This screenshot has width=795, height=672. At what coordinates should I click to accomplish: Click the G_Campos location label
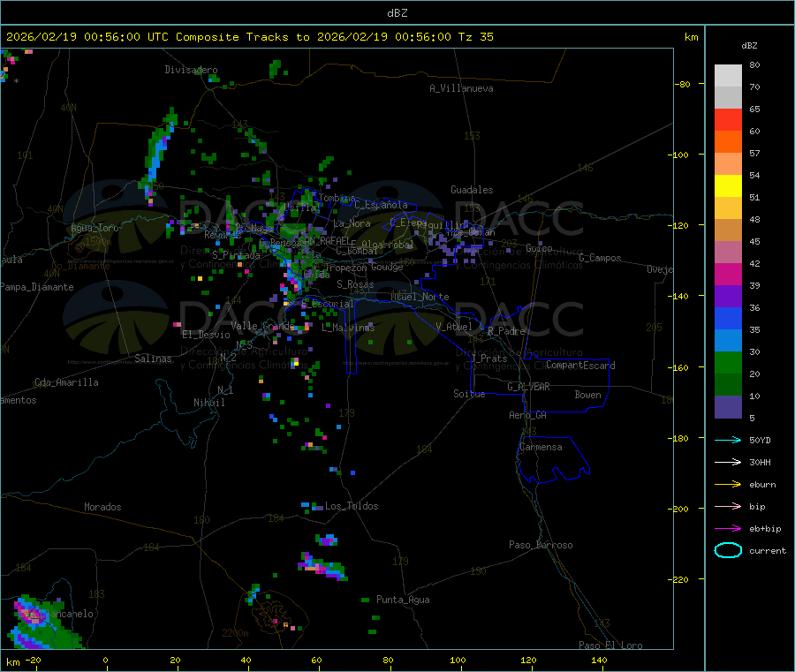point(600,258)
